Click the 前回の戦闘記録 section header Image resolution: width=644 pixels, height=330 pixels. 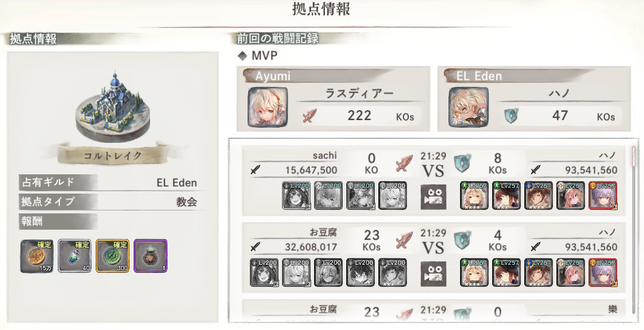click(x=278, y=38)
